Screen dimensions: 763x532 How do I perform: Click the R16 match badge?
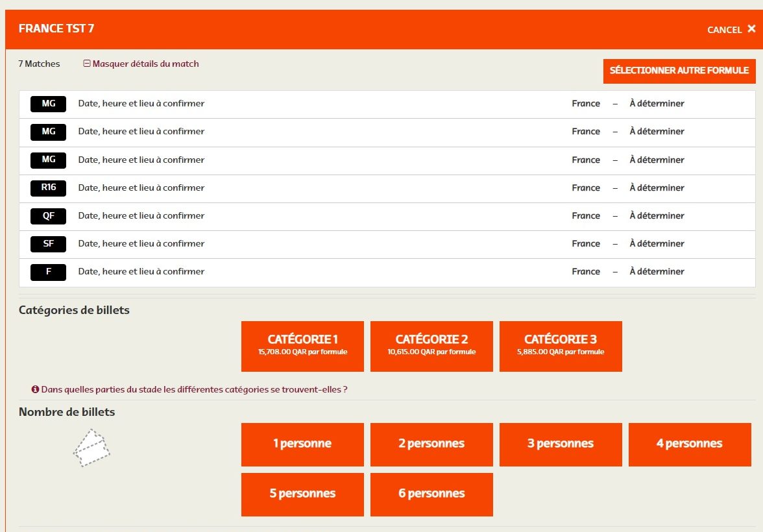coord(49,188)
